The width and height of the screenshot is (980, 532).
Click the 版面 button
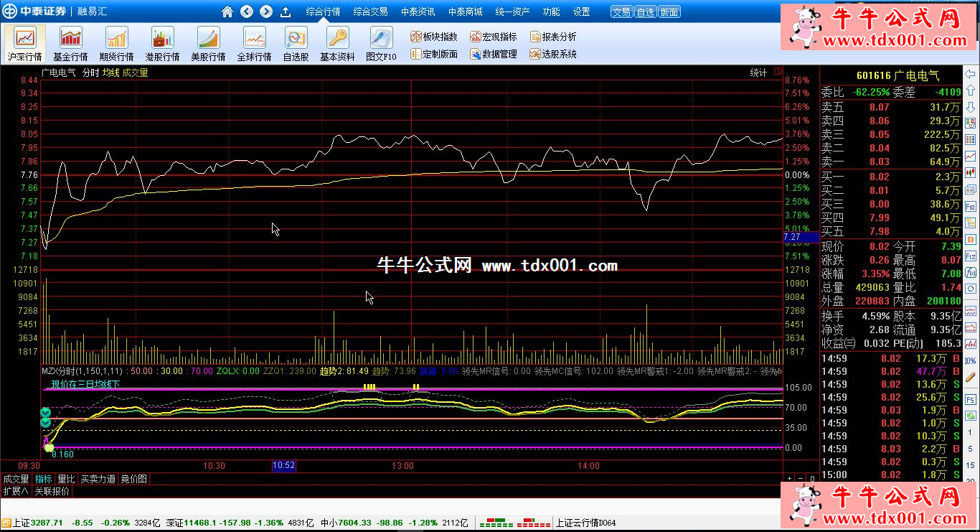tap(669, 11)
